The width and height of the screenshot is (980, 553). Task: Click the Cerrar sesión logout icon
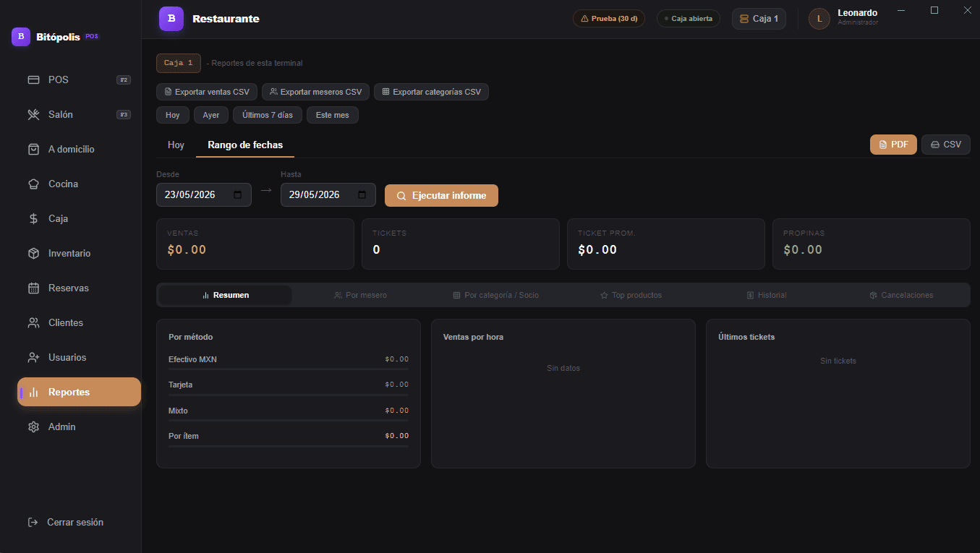(33, 522)
